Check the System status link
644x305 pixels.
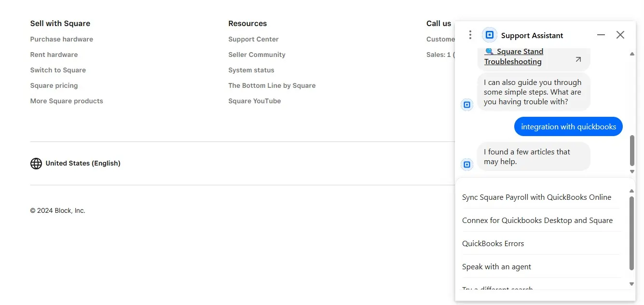pos(251,70)
